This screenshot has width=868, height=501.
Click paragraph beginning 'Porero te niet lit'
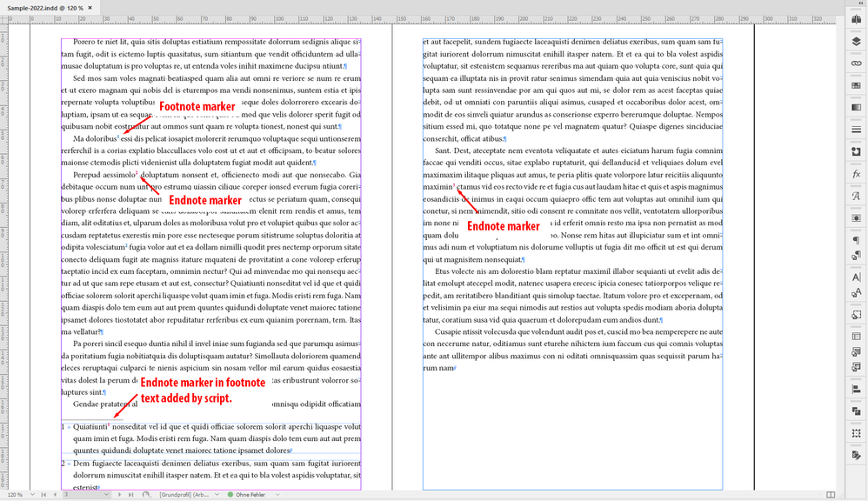coord(210,54)
